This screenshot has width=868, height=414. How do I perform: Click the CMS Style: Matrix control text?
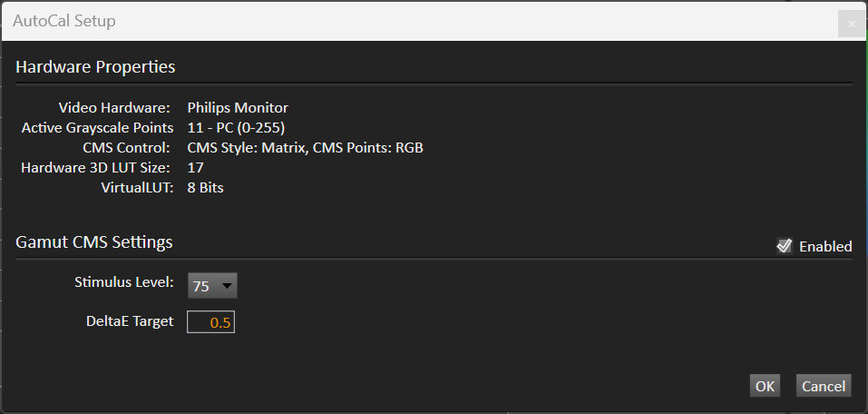243,148
